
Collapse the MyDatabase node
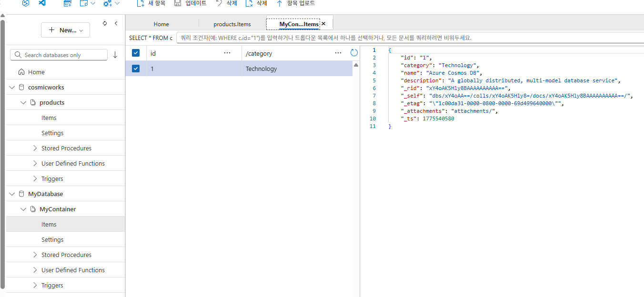point(12,194)
